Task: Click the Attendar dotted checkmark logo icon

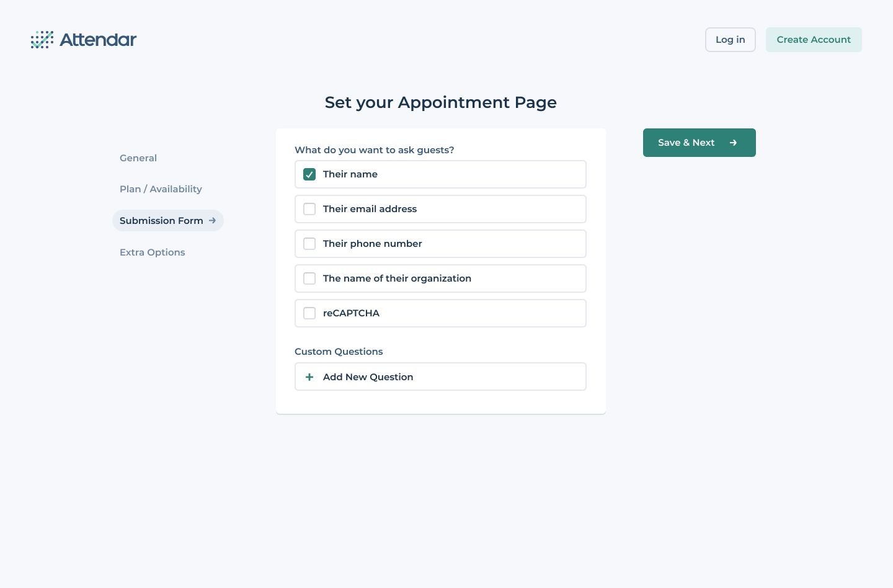Action: click(42, 40)
